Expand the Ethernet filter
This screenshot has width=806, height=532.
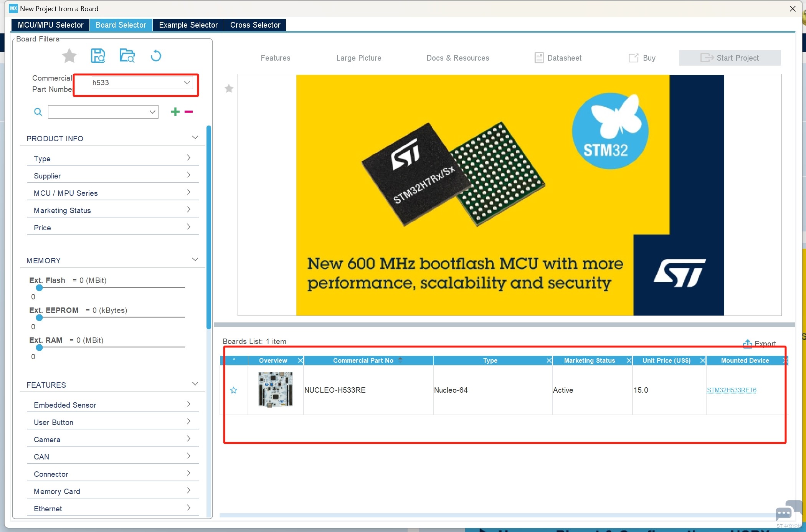(113, 509)
